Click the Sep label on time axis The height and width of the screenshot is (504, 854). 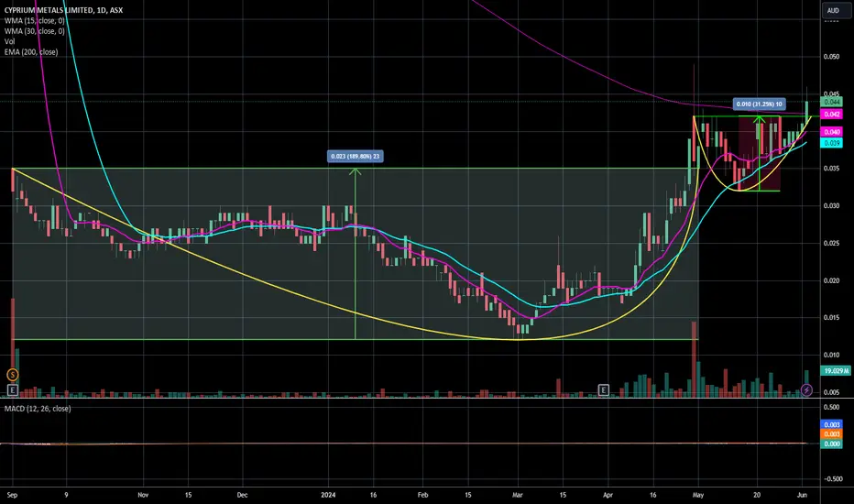[12, 495]
